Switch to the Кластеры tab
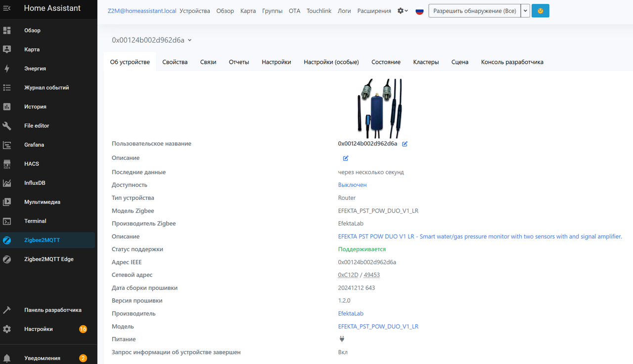Viewport: 633px width, 364px height. pos(426,62)
